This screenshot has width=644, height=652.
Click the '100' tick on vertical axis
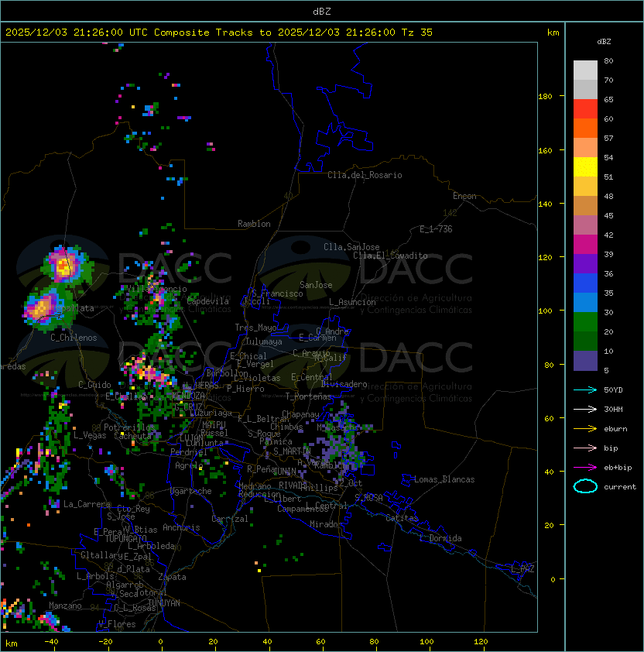(x=545, y=311)
